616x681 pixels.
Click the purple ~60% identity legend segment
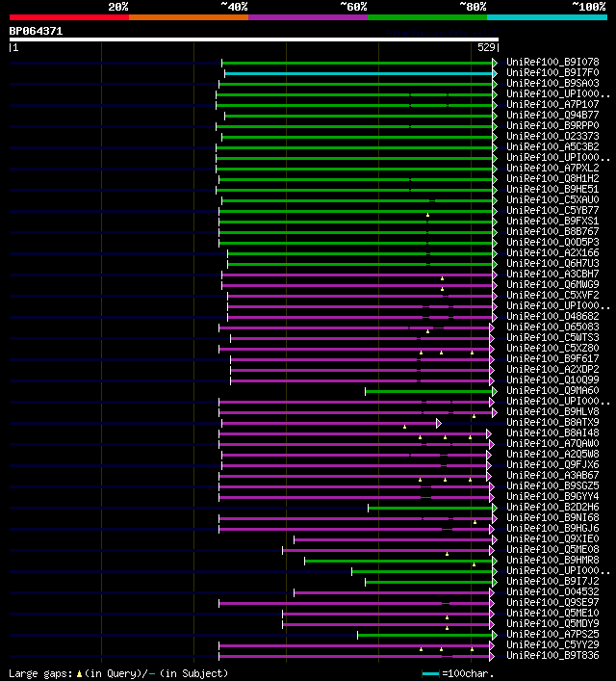coord(308,17)
